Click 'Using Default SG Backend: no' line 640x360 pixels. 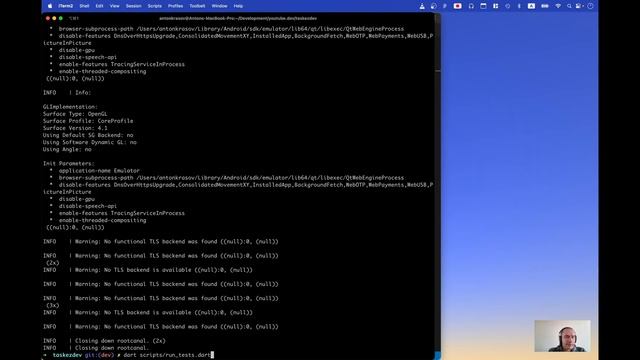coord(88,135)
